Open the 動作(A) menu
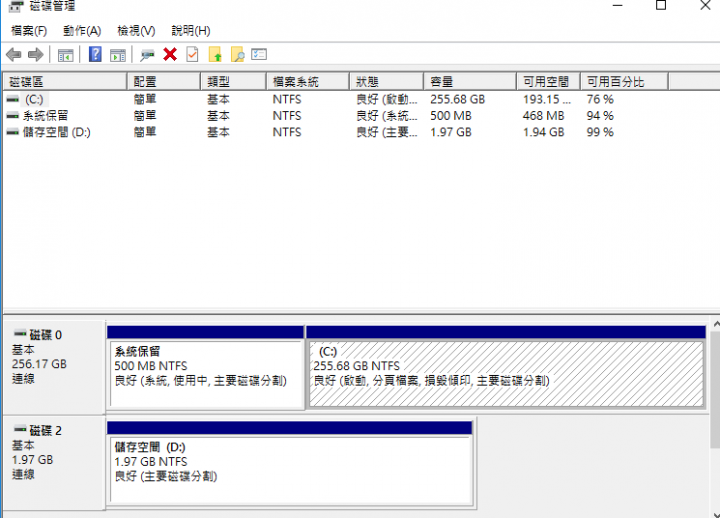 82,31
